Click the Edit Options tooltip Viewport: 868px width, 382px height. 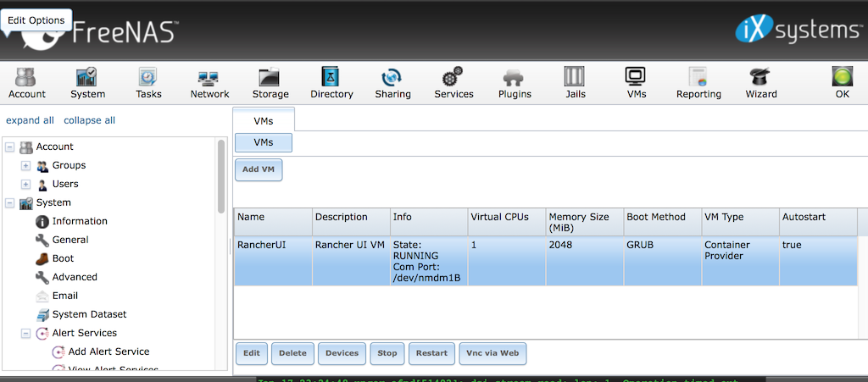36,20
